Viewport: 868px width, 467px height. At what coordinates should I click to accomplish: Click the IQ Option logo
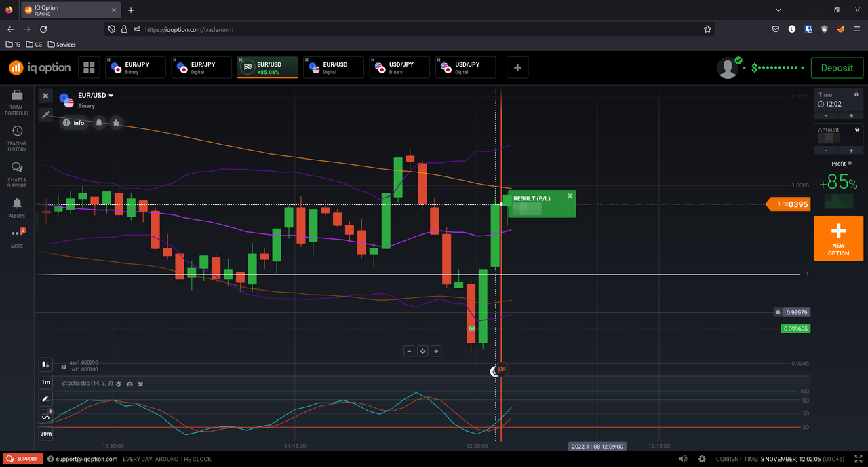click(40, 67)
